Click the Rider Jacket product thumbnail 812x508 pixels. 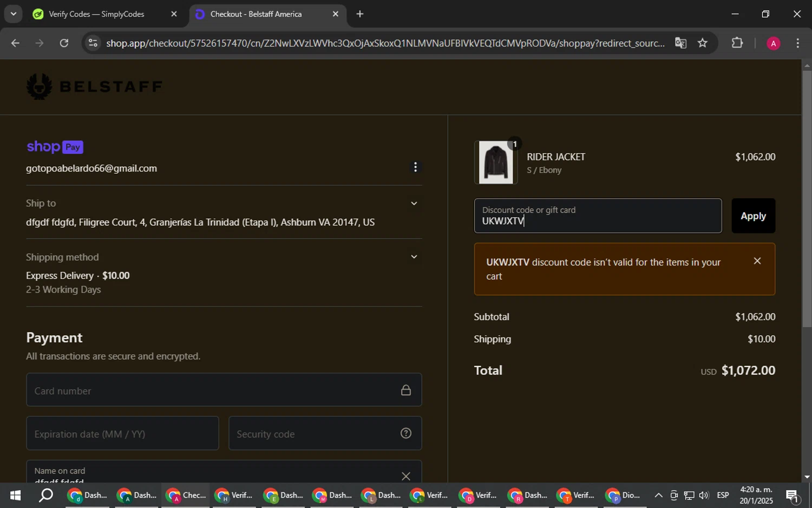tap(496, 162)
